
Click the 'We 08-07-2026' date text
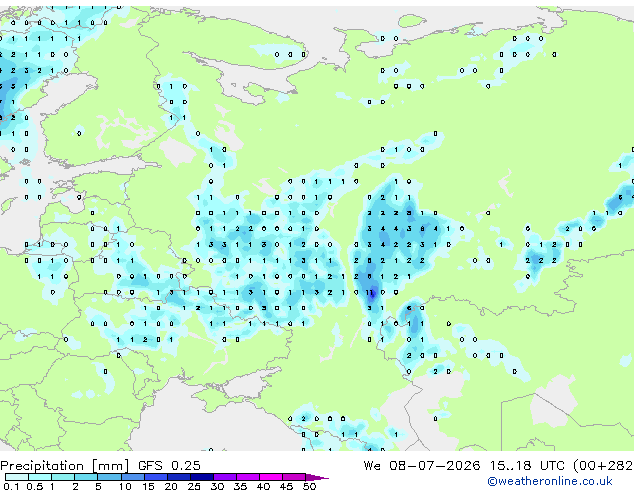(422, 466)
